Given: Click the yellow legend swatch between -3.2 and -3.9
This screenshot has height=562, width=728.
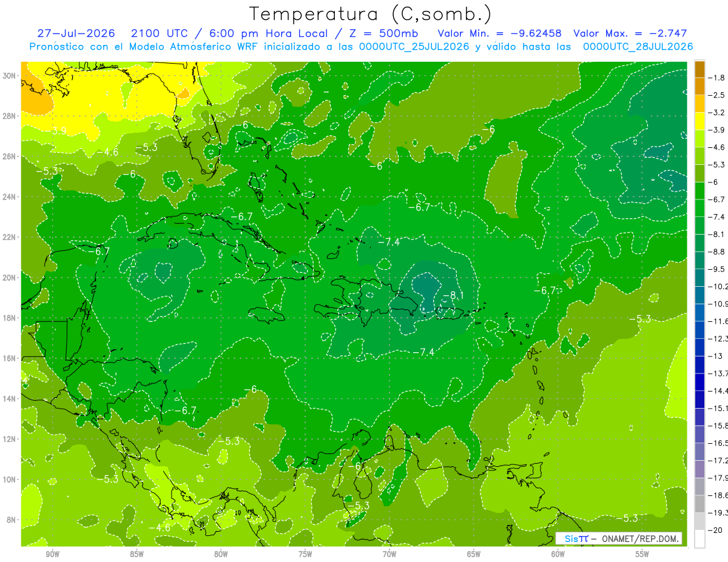Looking at the screenshot, I should (699, 121).
